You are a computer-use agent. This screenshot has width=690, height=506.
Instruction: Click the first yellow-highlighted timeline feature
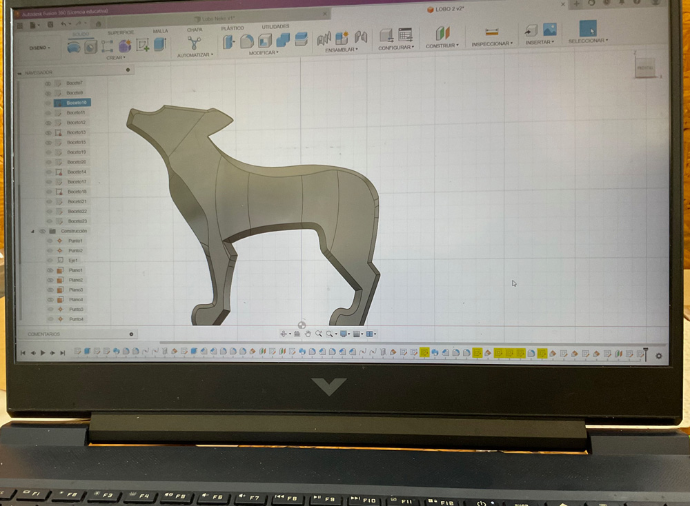click(x=424, y=352)
